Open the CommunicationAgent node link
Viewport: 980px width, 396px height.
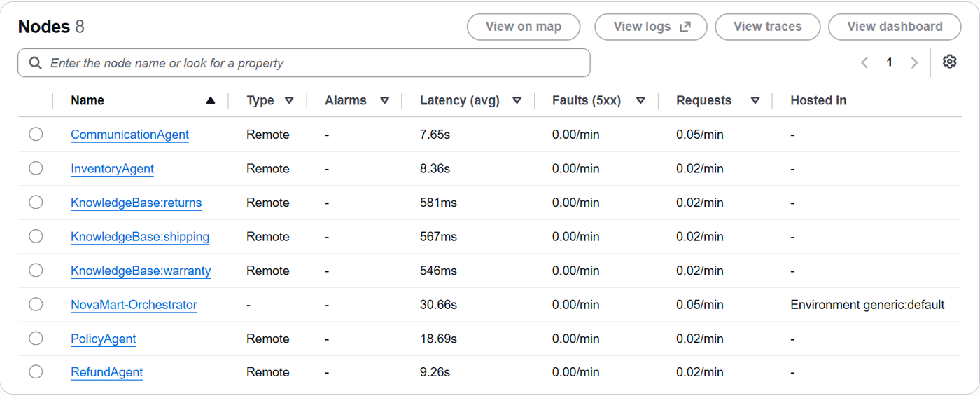(x=129, y=135)
